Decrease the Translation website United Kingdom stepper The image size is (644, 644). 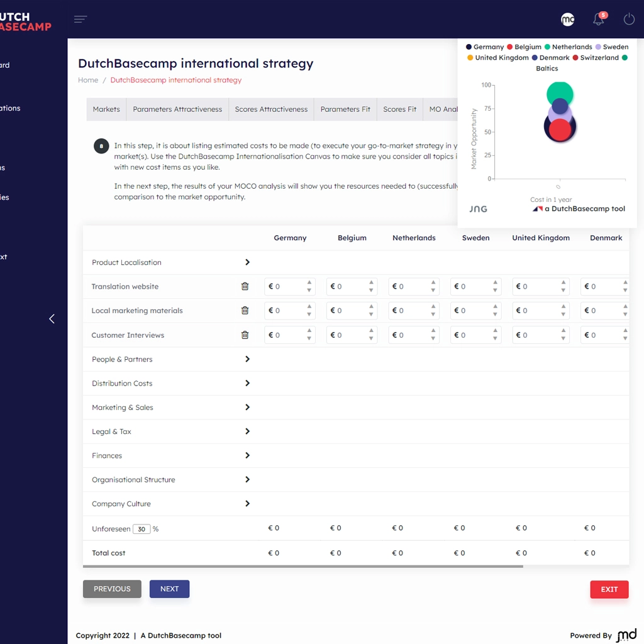coord(563,291)
